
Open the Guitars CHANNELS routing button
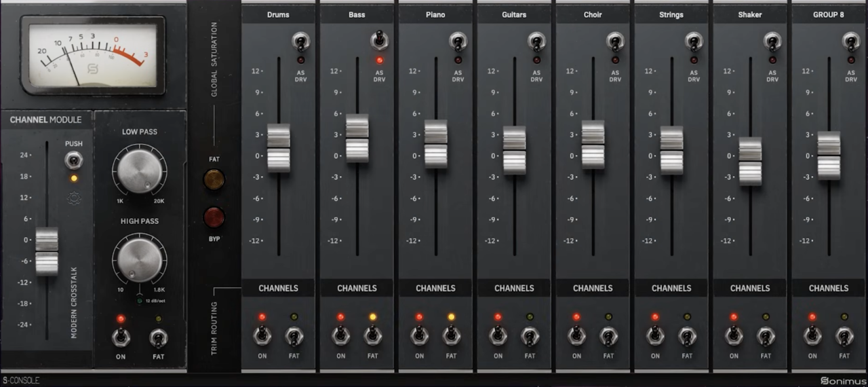click(x=514, y=288)
